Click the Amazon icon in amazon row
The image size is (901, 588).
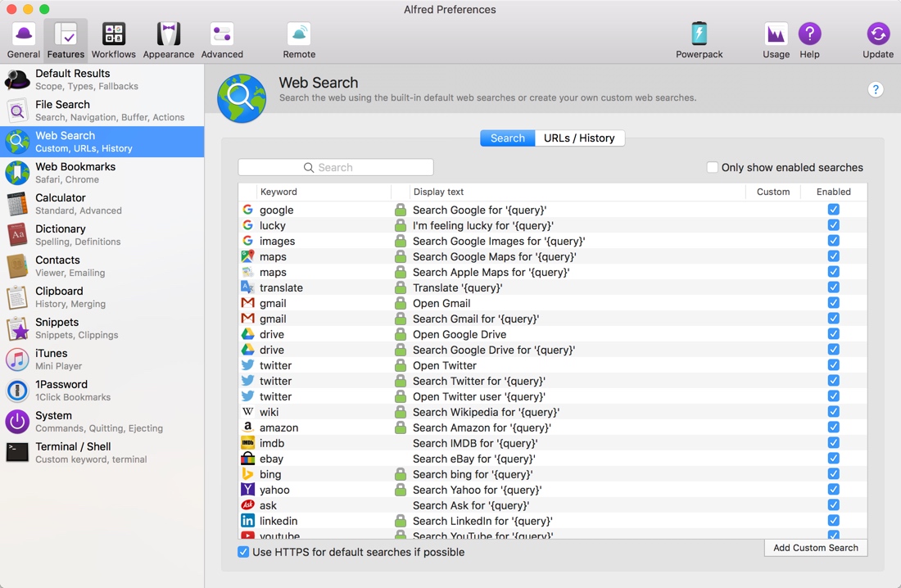click(x=247, y=427)
